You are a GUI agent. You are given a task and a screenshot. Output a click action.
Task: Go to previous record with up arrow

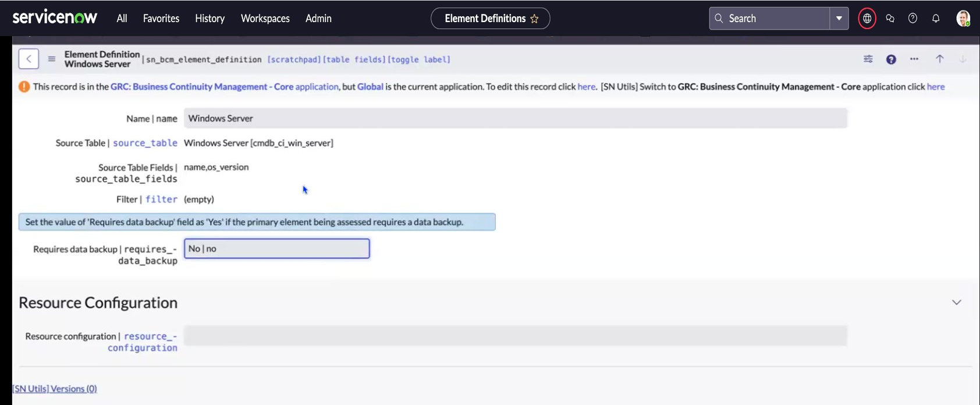click(x=939, y=59)
